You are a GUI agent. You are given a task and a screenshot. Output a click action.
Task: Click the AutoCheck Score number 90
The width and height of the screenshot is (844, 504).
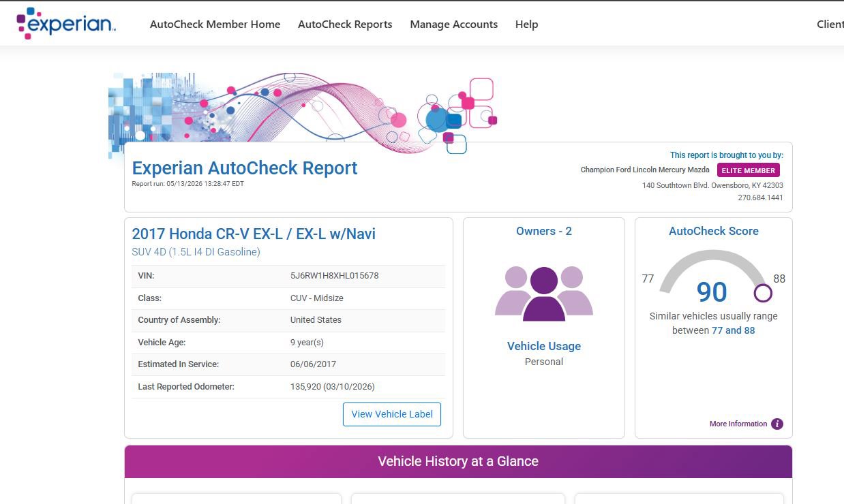tap(712, 292)
